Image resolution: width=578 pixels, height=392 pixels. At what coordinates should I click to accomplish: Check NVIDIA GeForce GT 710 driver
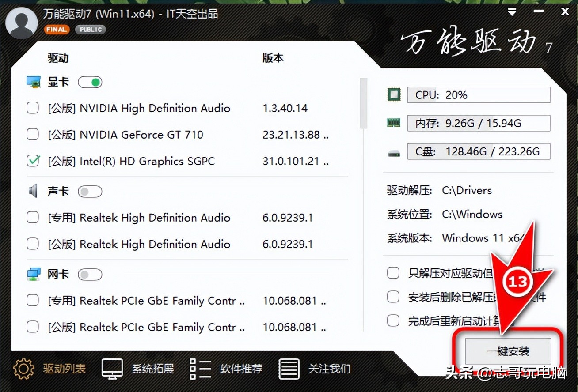coord(33,135)
